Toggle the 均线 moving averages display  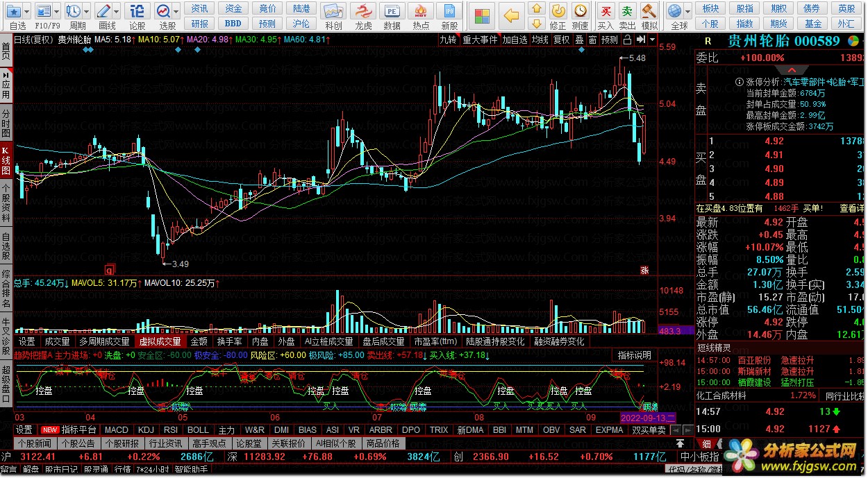[x=540, y=40]
